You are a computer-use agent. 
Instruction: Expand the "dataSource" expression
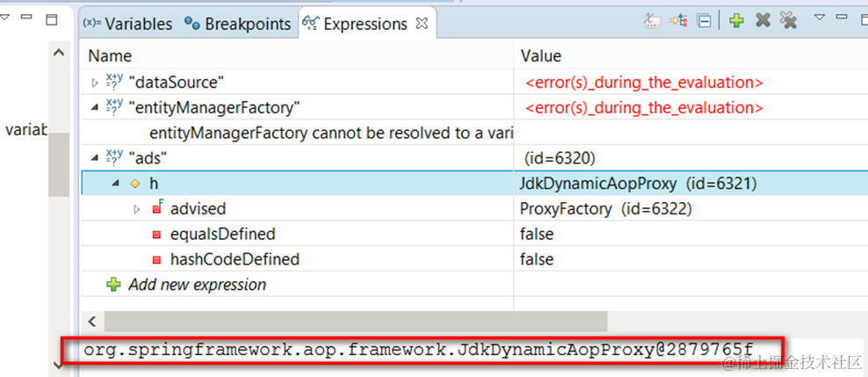click(94, 83)
